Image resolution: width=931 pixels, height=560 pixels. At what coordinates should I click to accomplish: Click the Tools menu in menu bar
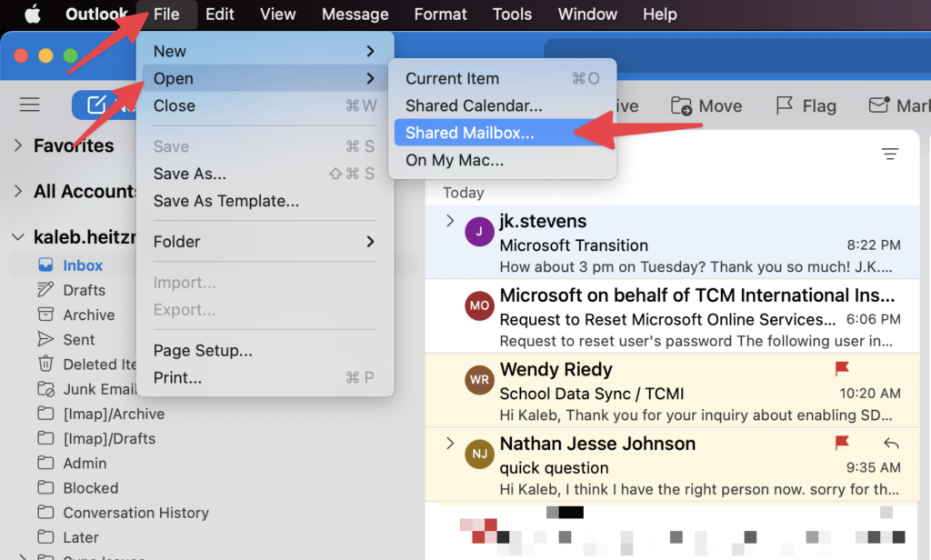(x=512, y=14)
